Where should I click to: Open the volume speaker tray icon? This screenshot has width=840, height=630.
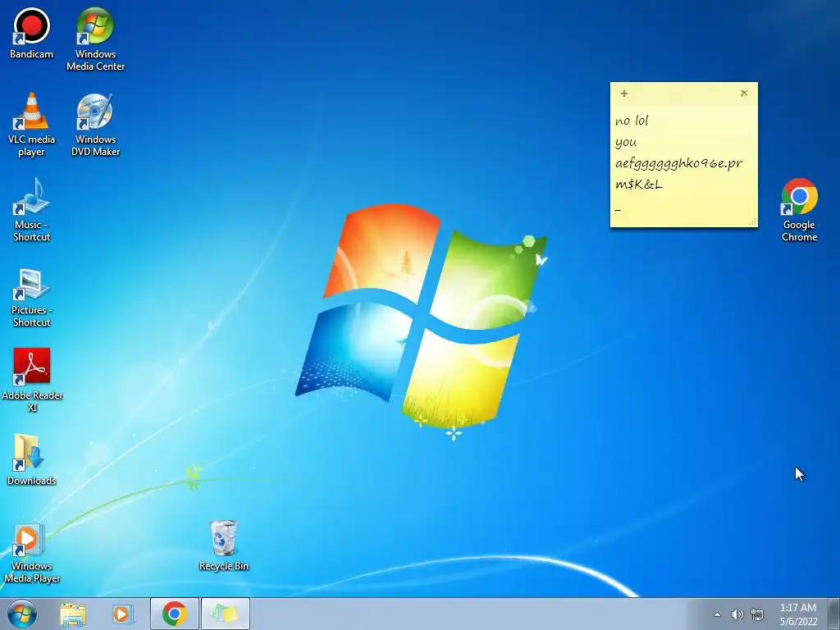737,614
